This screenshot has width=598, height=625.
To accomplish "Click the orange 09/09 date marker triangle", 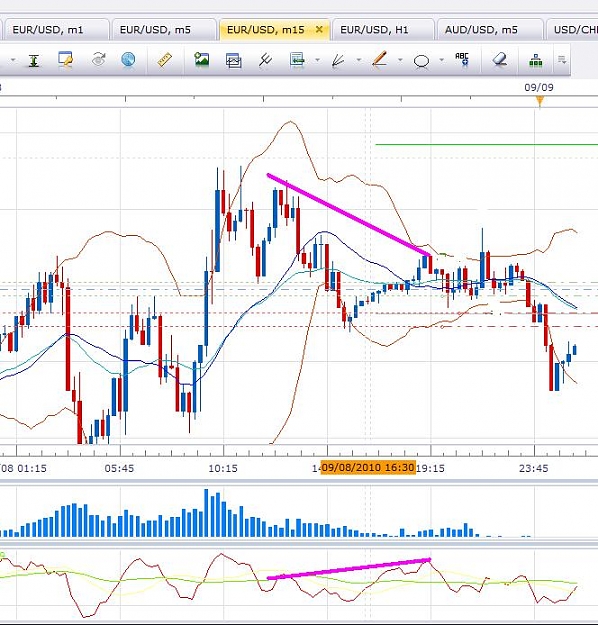I will [540, 102].
